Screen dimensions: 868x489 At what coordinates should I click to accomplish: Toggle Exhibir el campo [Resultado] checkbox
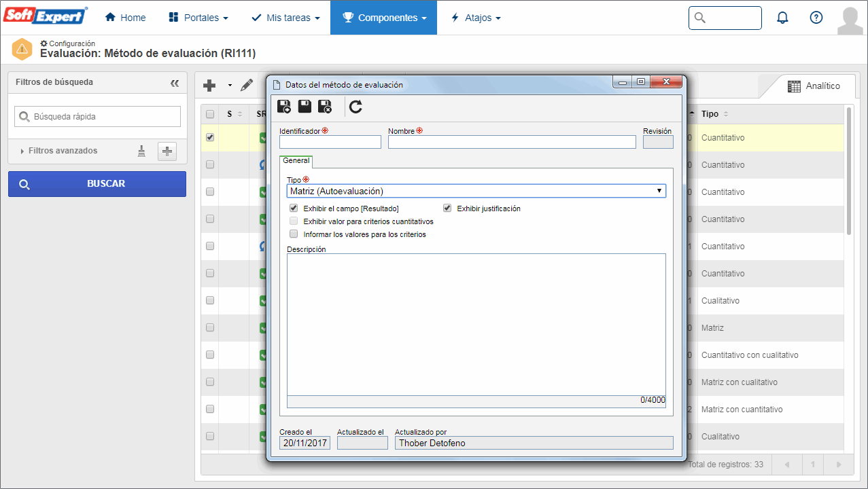pos(294,209)
